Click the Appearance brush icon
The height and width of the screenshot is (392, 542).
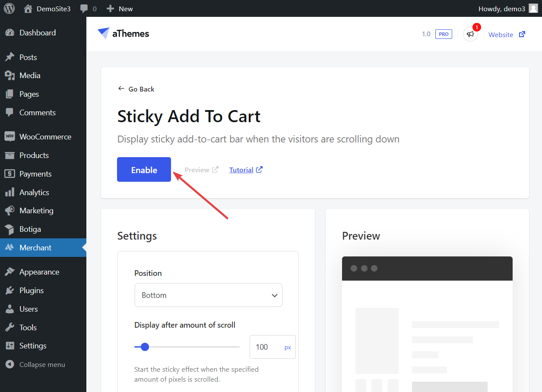10,272
